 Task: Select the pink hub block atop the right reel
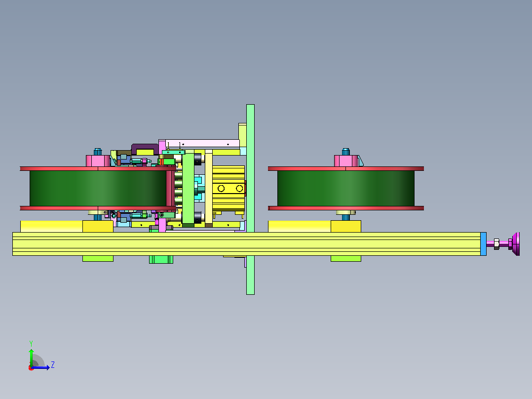[346, 161]
